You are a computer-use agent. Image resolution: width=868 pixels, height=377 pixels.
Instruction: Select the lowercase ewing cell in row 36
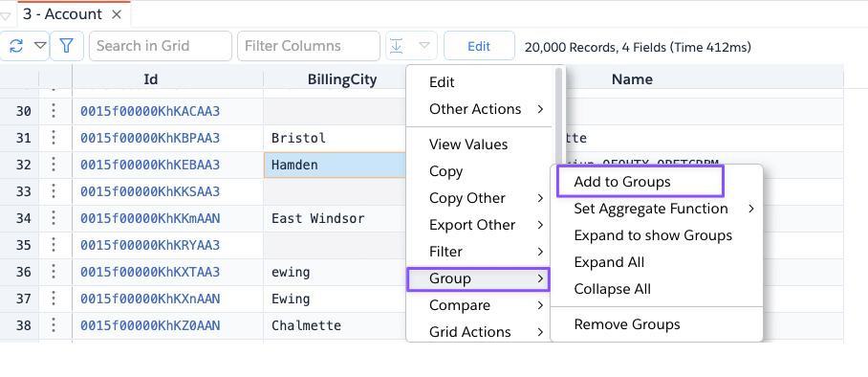click(335, 272)
